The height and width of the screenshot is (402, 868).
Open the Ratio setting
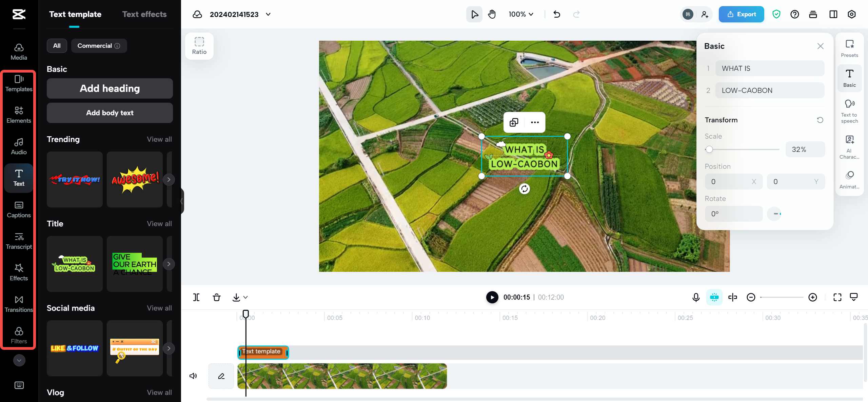199,46
